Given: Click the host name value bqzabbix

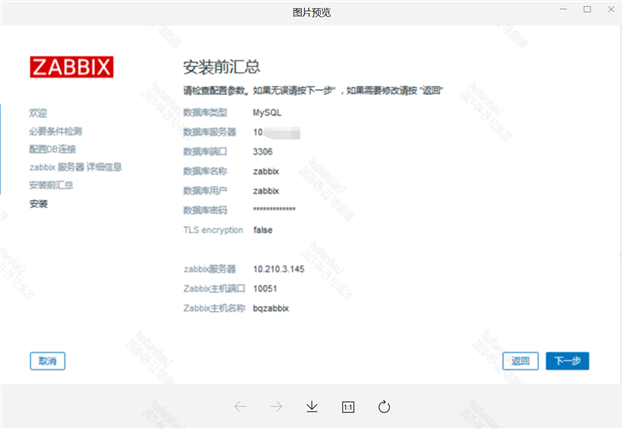Looking at the screenshot, I should [271, 308].
